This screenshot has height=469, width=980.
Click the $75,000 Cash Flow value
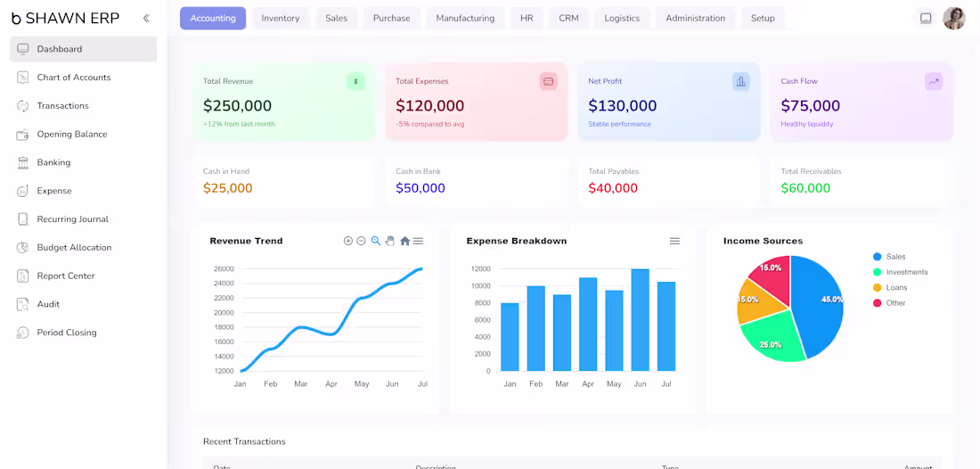click(x=811, y=106)
